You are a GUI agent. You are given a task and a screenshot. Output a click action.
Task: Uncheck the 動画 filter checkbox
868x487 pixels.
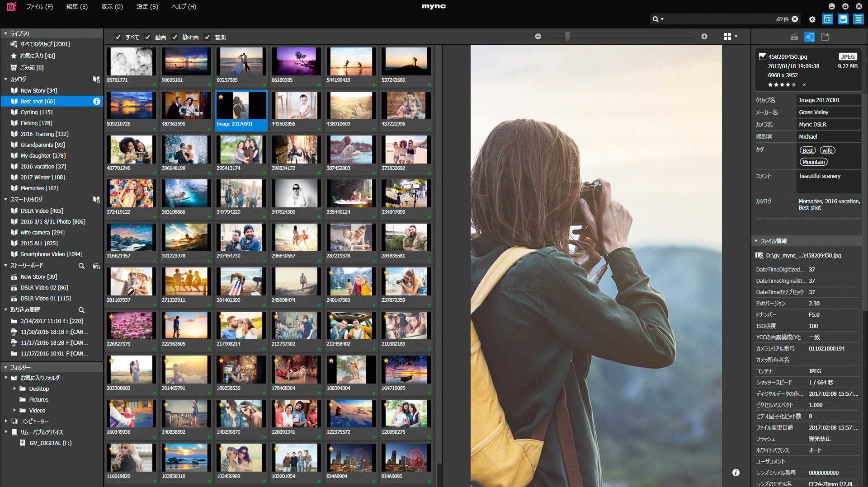coord(148,37)
